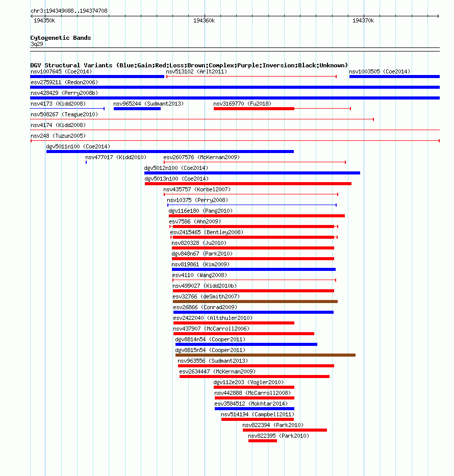The width and height of the screenshot is (454, 476).
Task: Click the esv7586 (Ahn2009) variant label
Action: click(x=195, y=221)
